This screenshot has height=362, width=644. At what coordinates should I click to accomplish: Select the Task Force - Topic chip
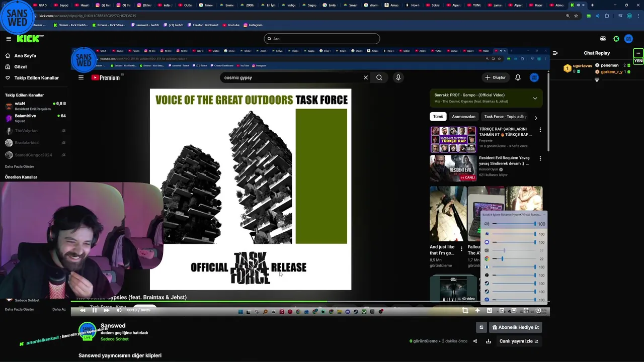505,117
